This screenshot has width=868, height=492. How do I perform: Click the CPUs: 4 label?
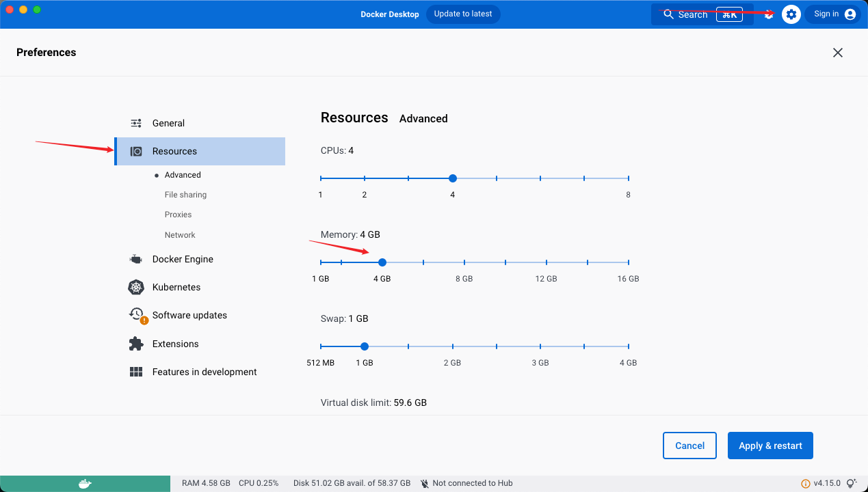[x=337, y=150]
